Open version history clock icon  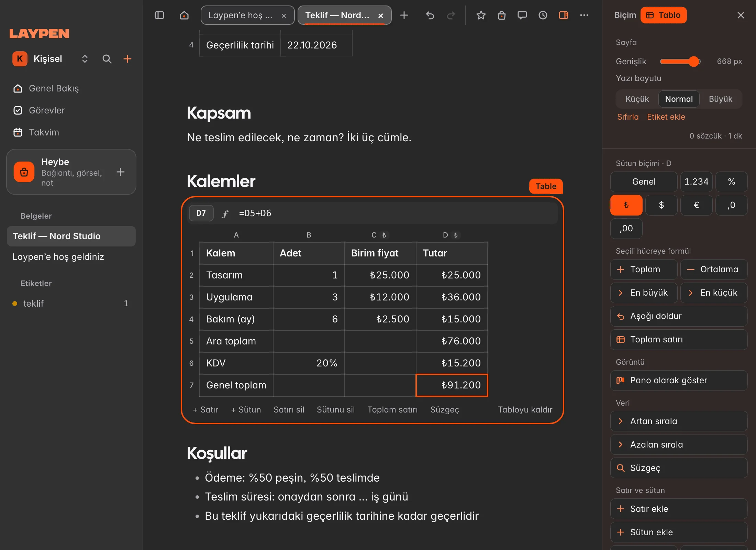pos(543,15)
